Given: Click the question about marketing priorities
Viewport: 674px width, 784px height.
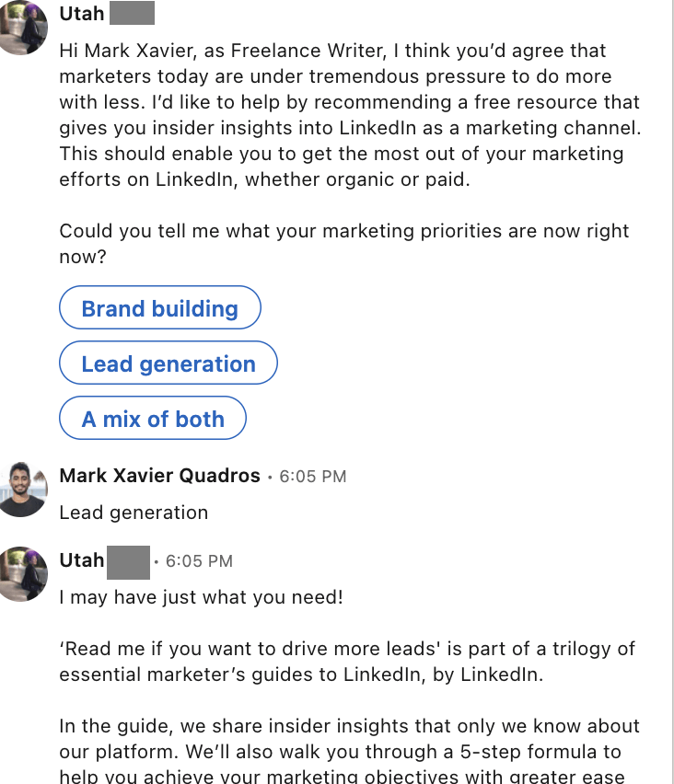Looking at the screenshot, I should pyautogui.click(x=343, y=244).
